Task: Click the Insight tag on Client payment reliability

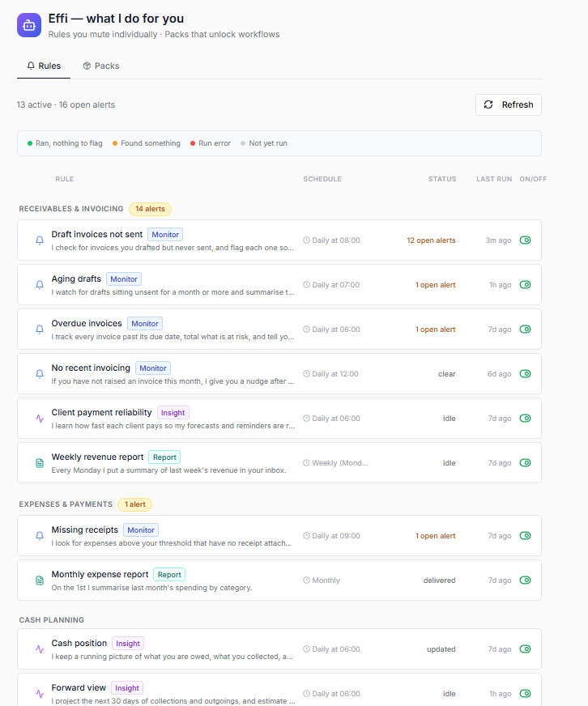Action: coord(173,413)
